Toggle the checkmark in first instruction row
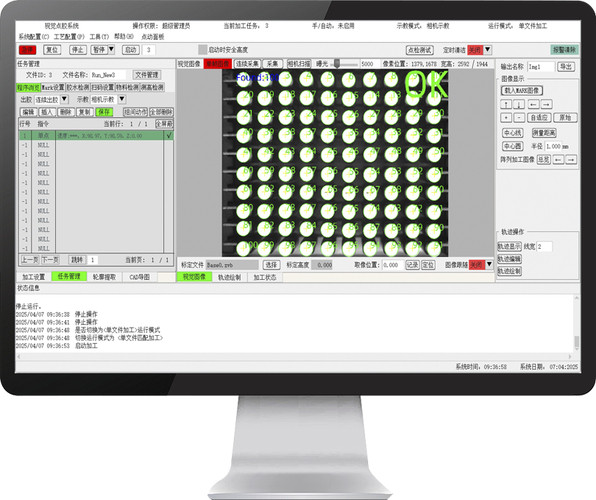The width and height of the screenshot is (596, 500). [x=169, y=136]
